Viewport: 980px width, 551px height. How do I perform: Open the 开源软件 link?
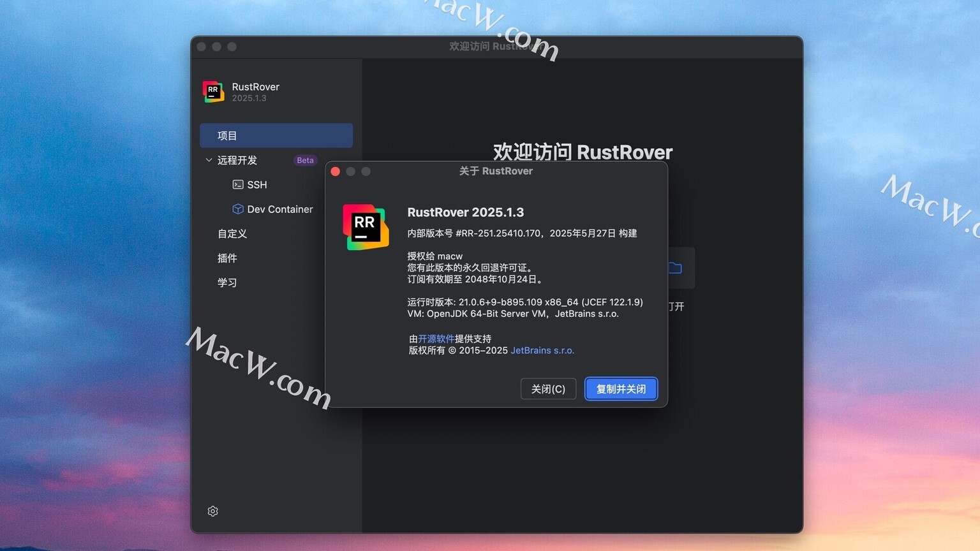[x=436, y=339]
